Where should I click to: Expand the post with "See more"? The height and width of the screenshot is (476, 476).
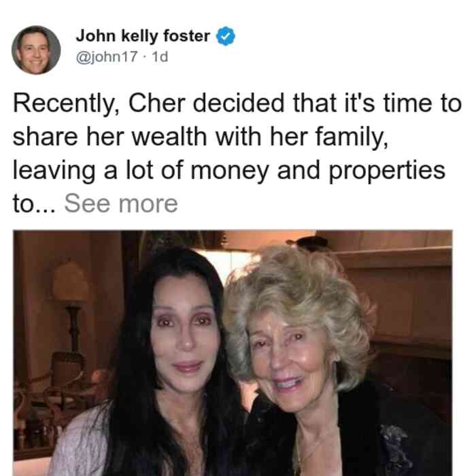[x=121, y=203]
